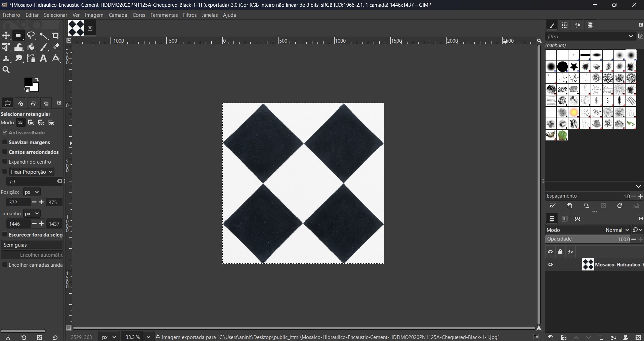
Task: Select the Move tool
Action: pos(6,36)
